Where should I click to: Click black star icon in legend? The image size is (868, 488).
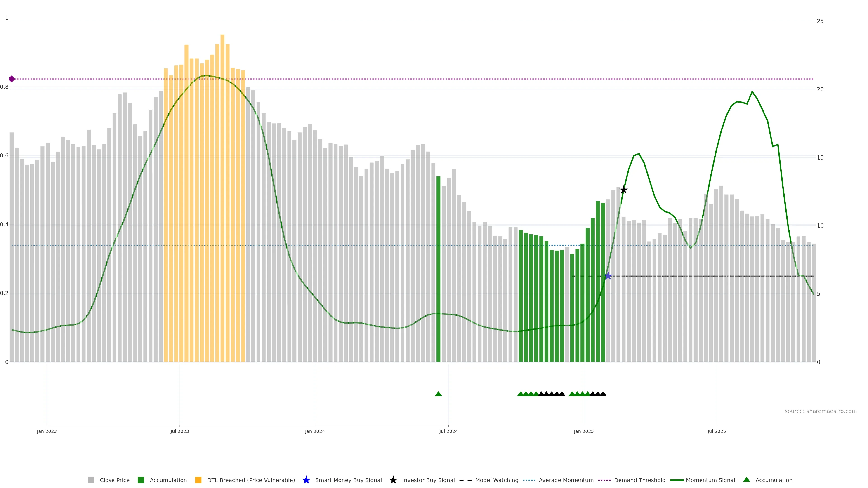tap(393, 480)
